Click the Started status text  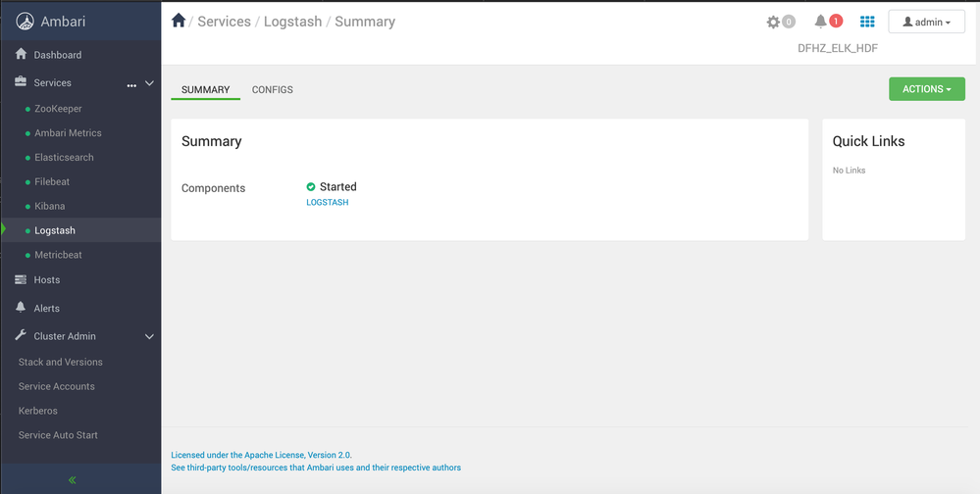[x=338, y=187]
